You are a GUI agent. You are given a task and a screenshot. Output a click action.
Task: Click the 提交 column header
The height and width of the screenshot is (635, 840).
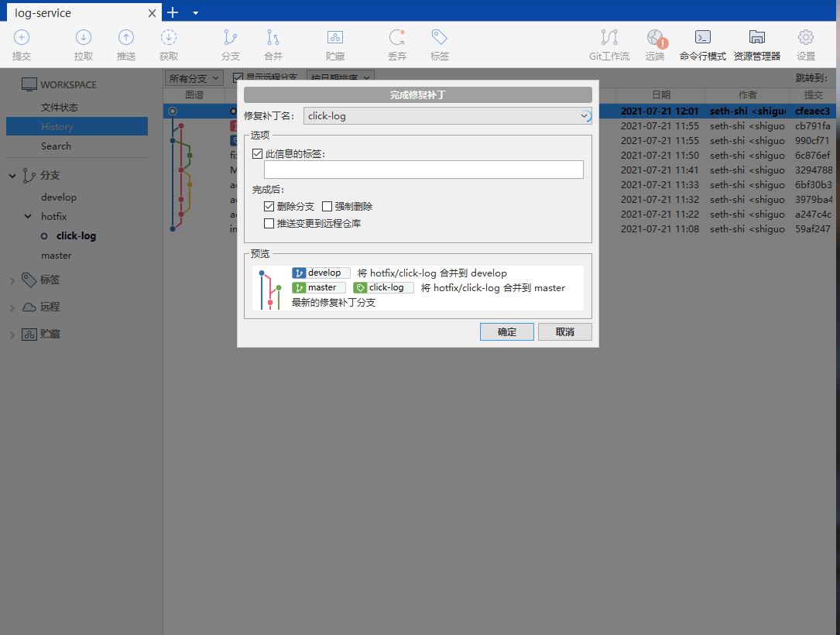pyautogui.click(x=813, y=94)
